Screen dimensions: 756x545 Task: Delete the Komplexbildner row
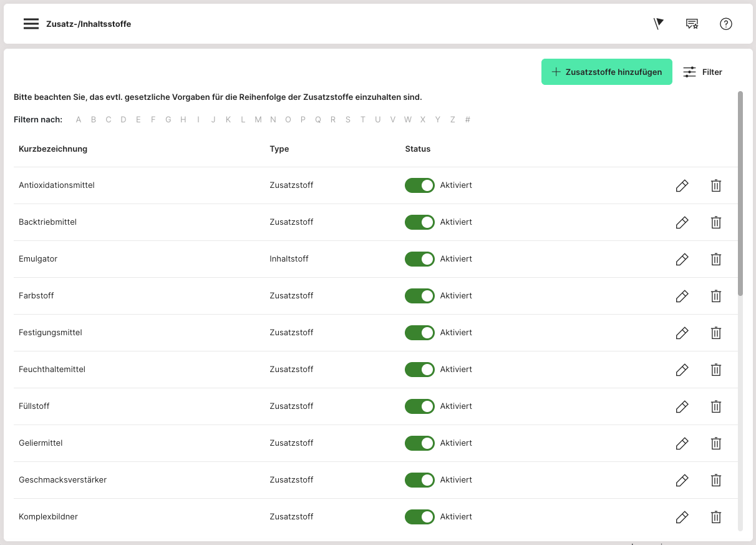[716, 517]
